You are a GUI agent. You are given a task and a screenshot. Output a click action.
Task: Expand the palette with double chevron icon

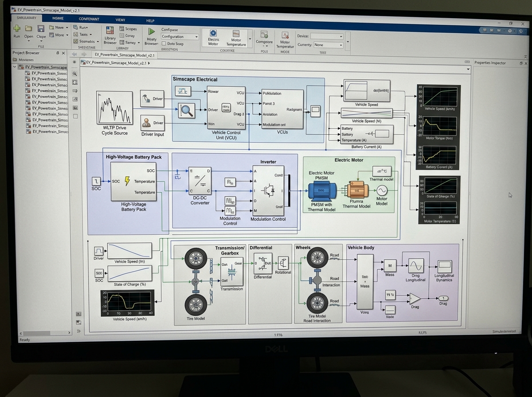(78, 331)
